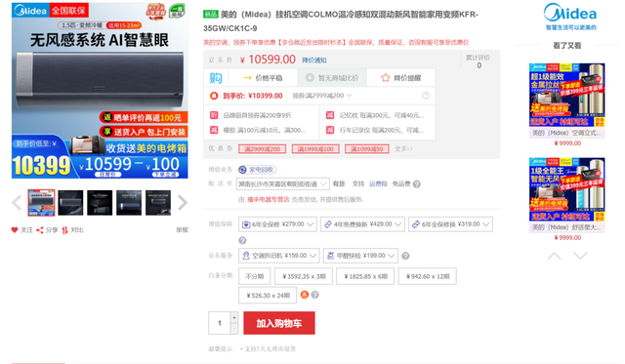Click the down arrow in 看了又看 sidebar
Image resolution: width=625 pixels, height=364 pixels.
pos(580,256)
